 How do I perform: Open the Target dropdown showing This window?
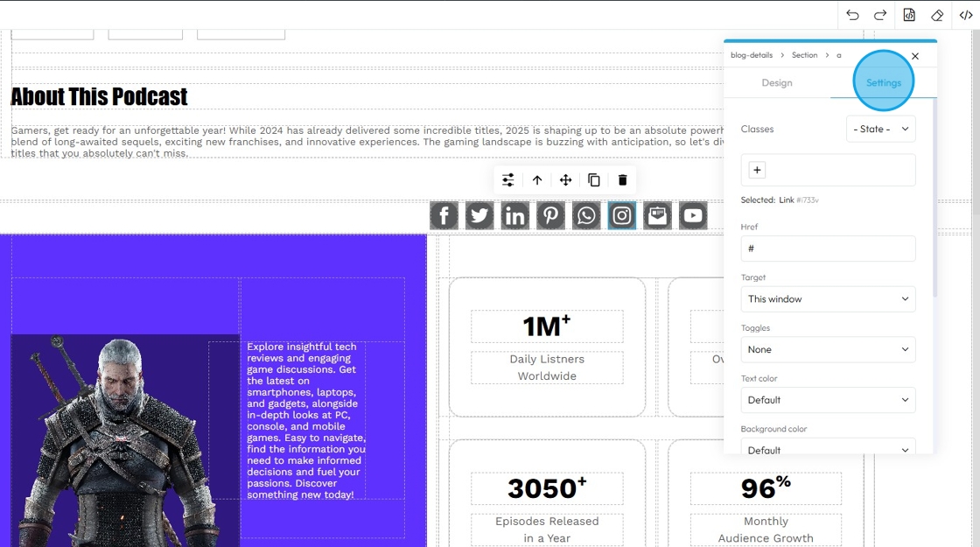[x=828, y=298]
